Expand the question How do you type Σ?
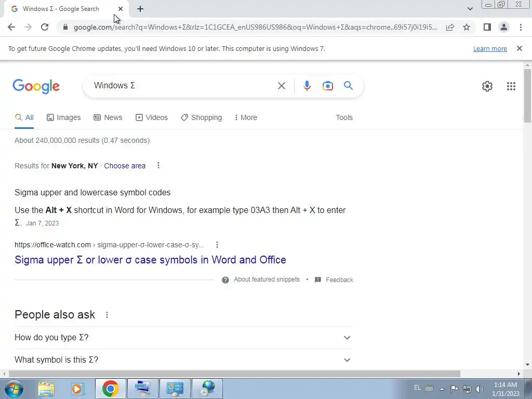This screenshot has width=532, height=399. tap(183, 338)
